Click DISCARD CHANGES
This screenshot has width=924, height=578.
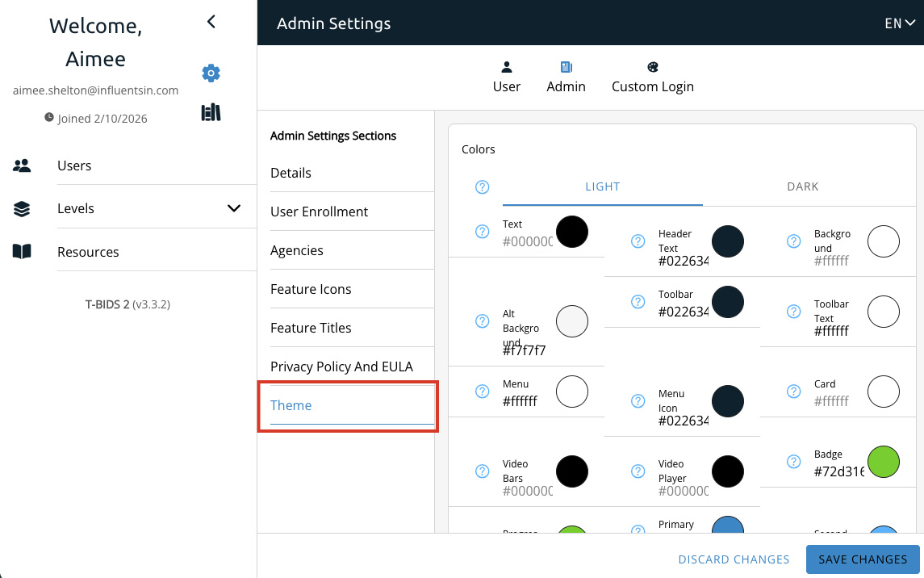[x=734, y=559]
